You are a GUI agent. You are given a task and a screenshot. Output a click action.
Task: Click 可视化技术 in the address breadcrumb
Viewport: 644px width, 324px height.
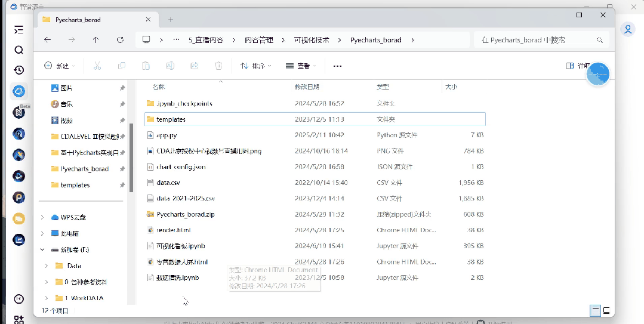point(311,40)
